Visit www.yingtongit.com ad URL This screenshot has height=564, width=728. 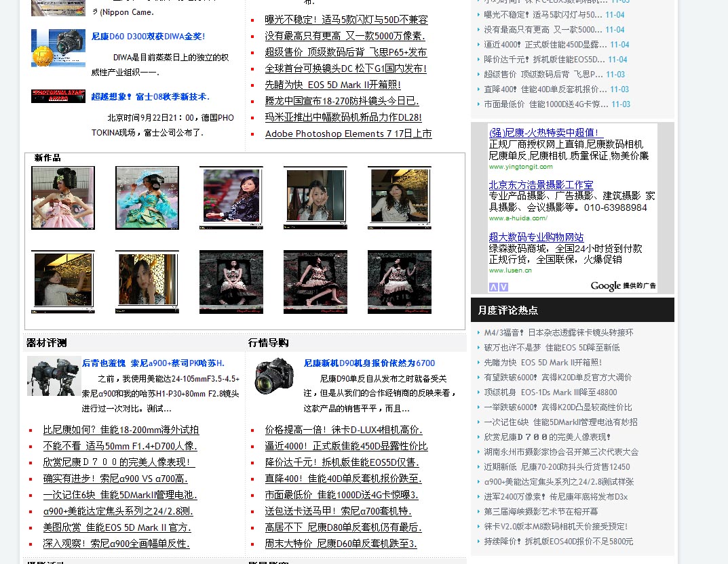[x=520, y=167]
